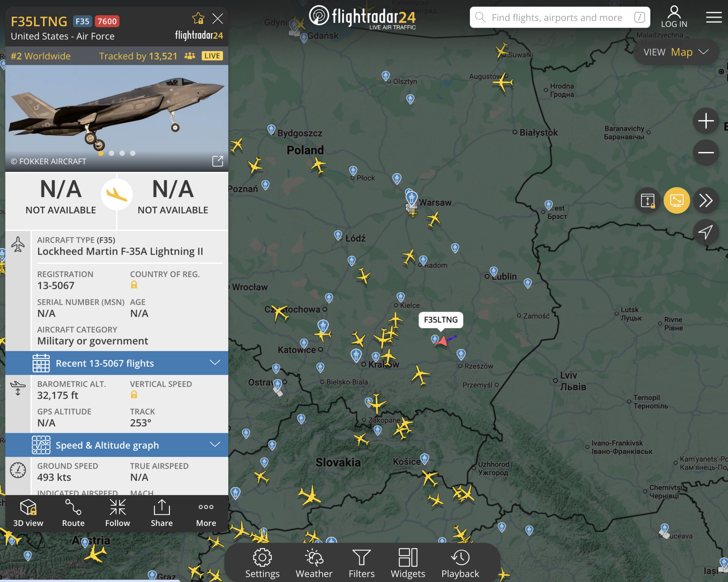Open More flight options

coord(206,513)
